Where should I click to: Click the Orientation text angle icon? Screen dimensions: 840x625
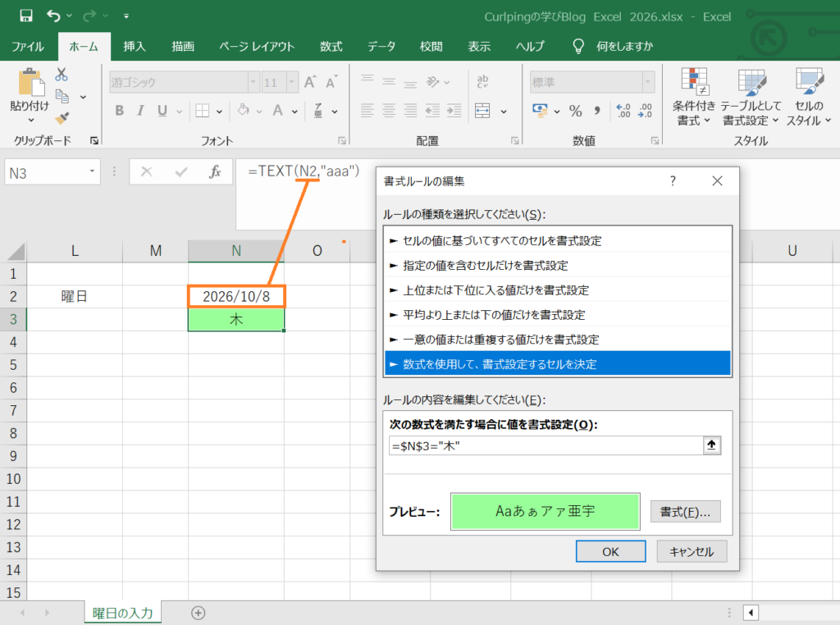(x=432, y=81)
